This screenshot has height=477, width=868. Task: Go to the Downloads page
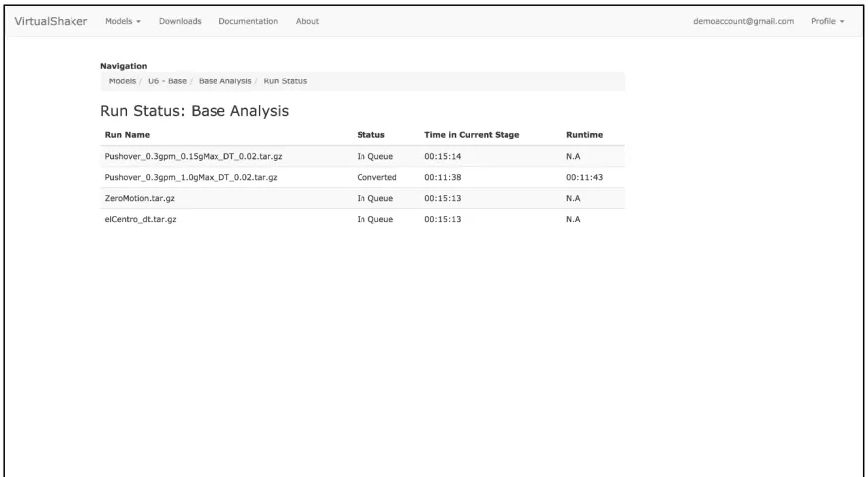pos(180,21)
